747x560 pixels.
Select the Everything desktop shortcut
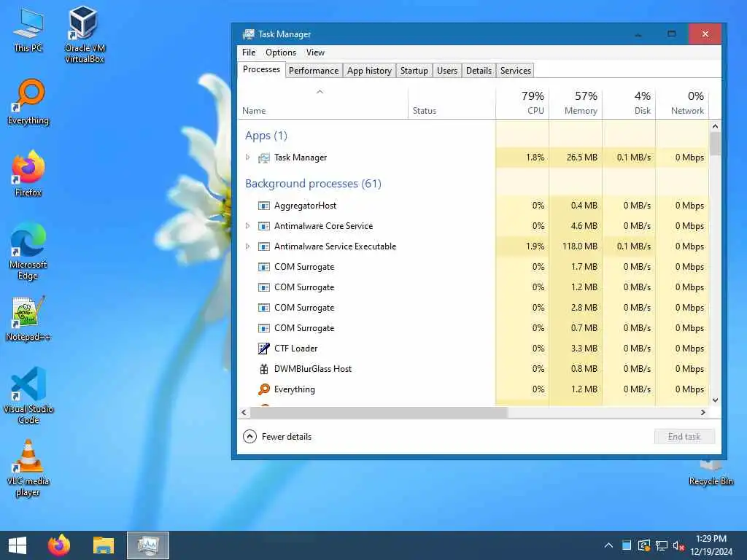tap(28, 102)
